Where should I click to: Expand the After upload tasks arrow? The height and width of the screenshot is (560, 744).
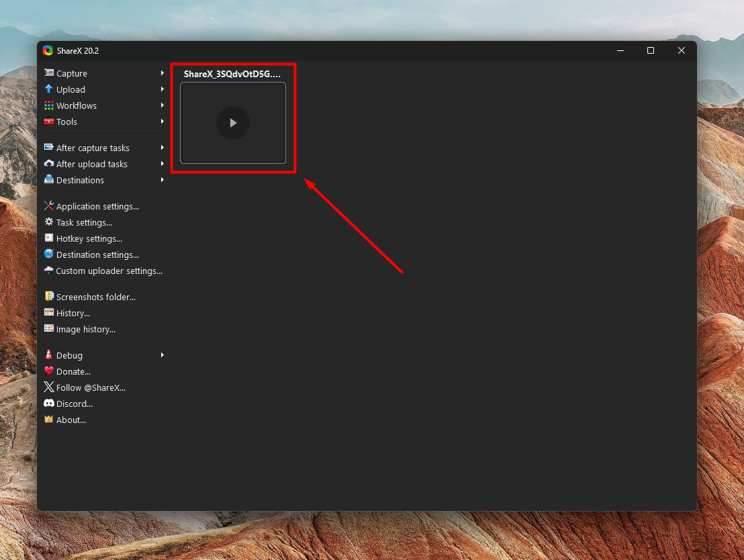tap(162, 164)
